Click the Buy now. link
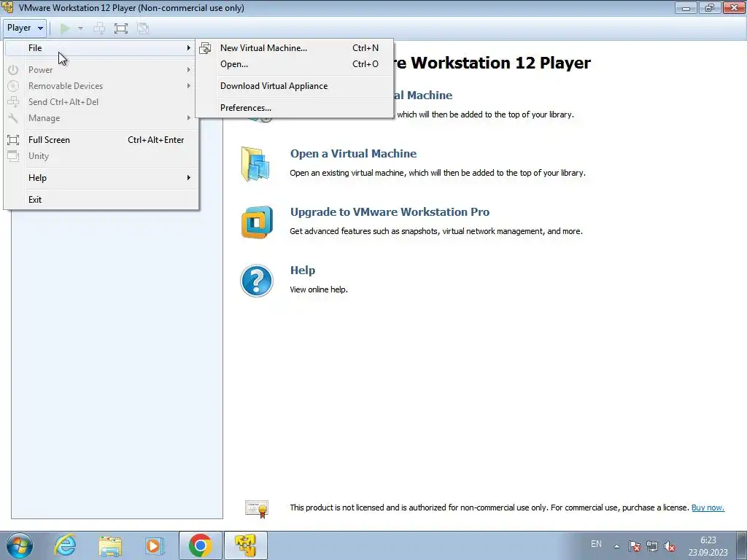Image resolution: width=747 pixels, height=560 pixels. tap(708, 507)
